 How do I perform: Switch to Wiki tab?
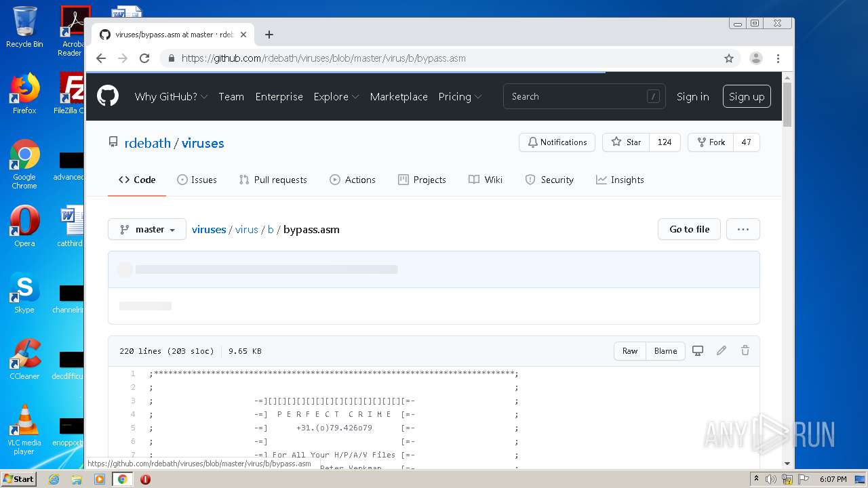point(486,180)
